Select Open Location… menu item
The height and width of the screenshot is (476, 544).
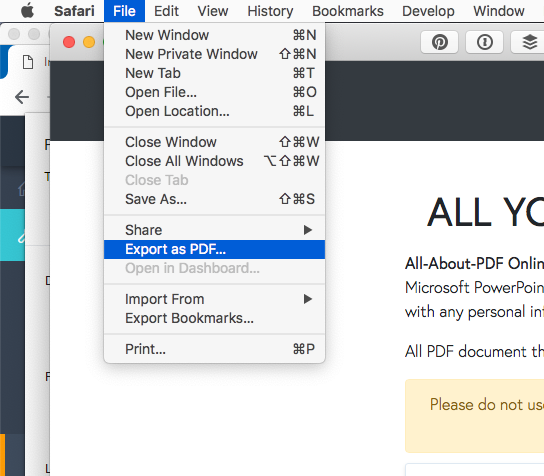click(214, 111)
